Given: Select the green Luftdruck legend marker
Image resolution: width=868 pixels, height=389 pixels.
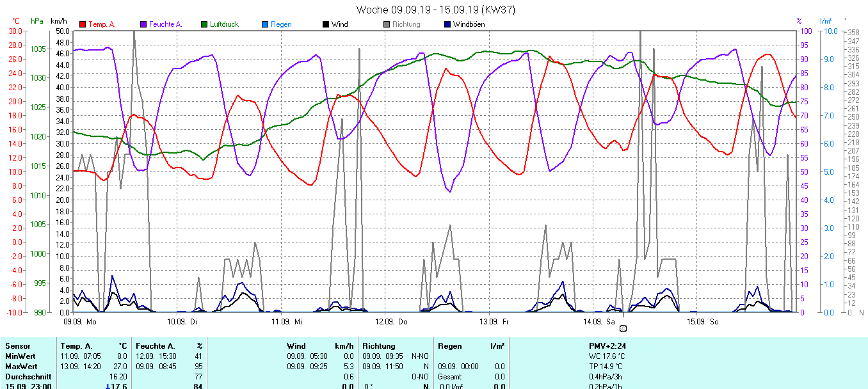Looking at the screenshot, I should [x=204, y=24].
